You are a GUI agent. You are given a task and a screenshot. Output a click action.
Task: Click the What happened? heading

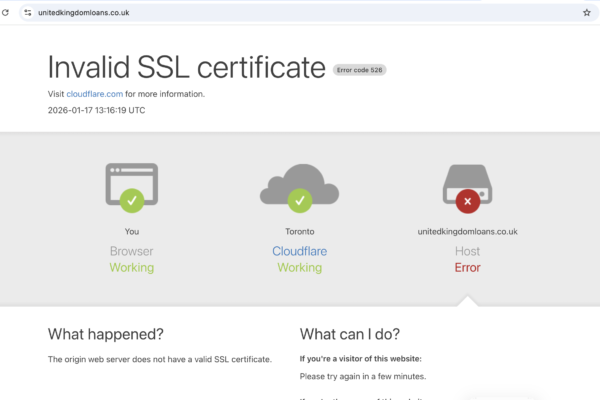106,334
